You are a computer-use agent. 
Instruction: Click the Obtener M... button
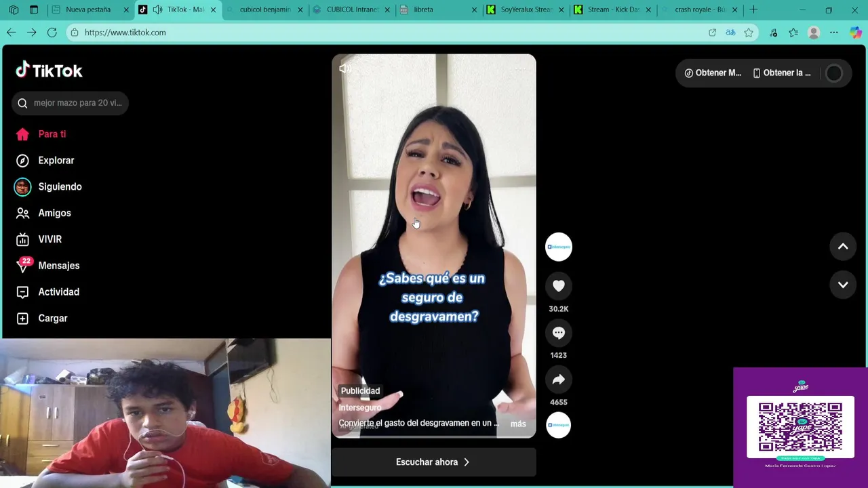(713, 73)
